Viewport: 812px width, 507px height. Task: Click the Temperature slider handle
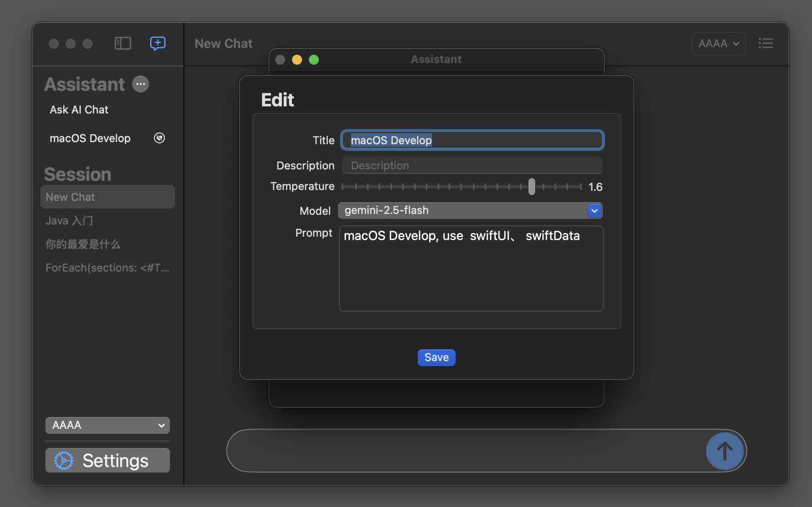(x=532, y=187)
